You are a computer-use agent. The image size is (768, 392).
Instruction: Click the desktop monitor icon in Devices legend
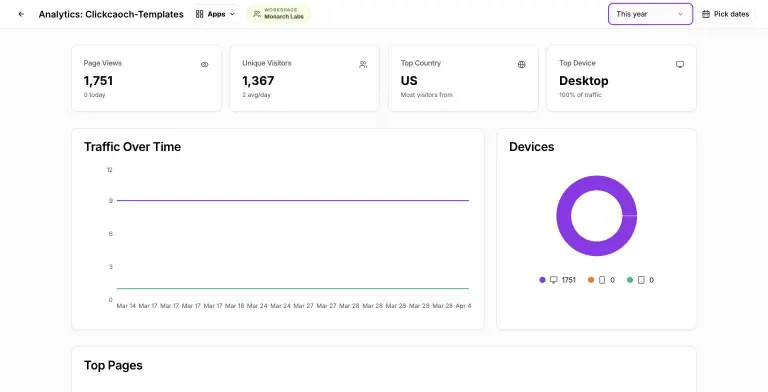[x=553, y=280]
